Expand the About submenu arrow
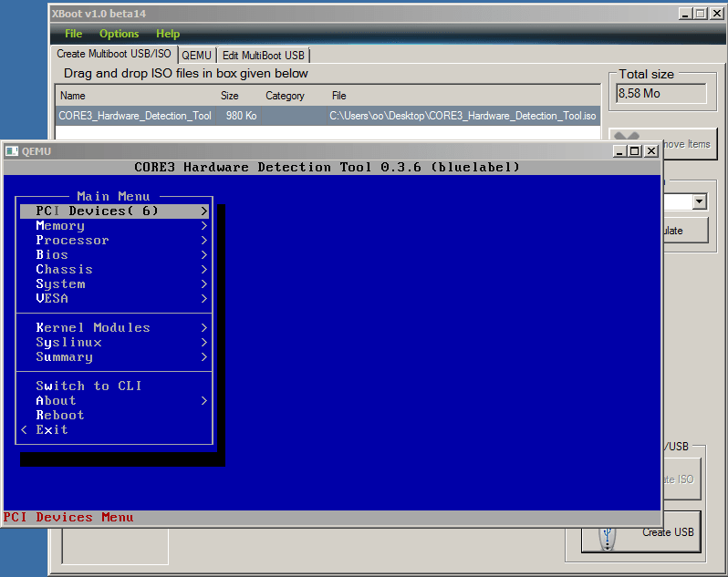The width and height of the screenshot is (728, 577). 204,400
